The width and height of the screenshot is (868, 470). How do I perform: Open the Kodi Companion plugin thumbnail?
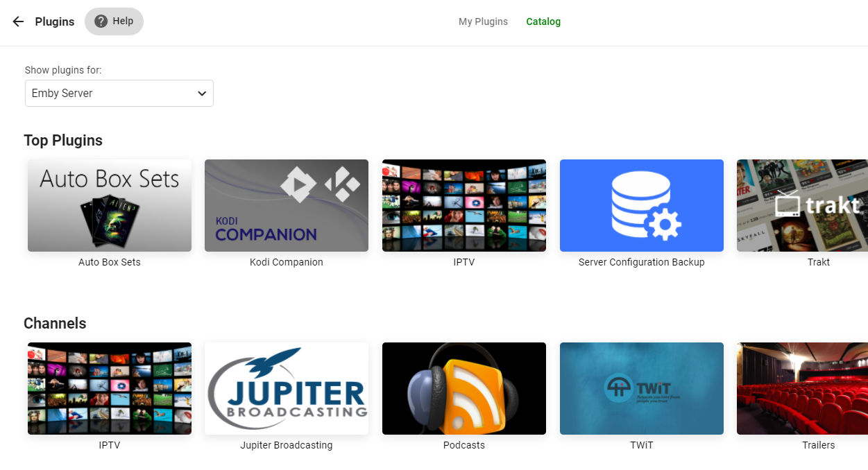pos(287,205)
